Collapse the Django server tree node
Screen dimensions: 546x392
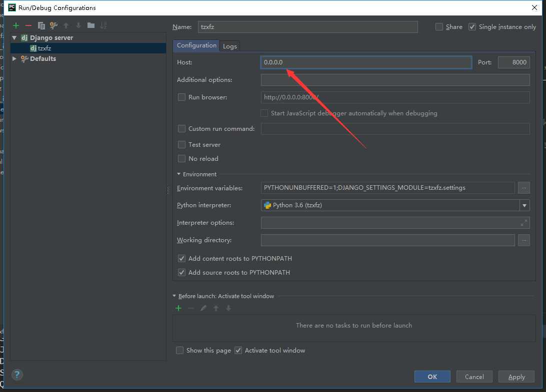[x=14, y=37]
